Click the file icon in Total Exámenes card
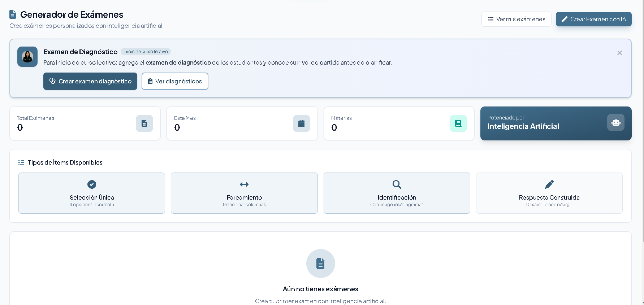 144,123
